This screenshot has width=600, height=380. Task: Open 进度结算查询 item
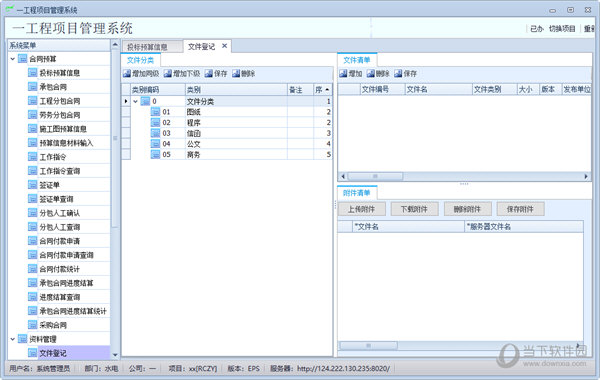point(59,297)
